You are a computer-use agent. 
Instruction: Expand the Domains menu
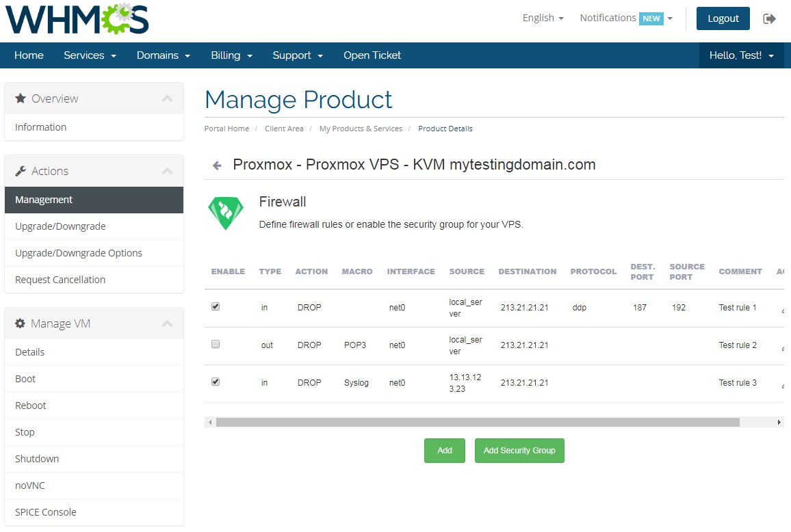(x=164, y=55)
